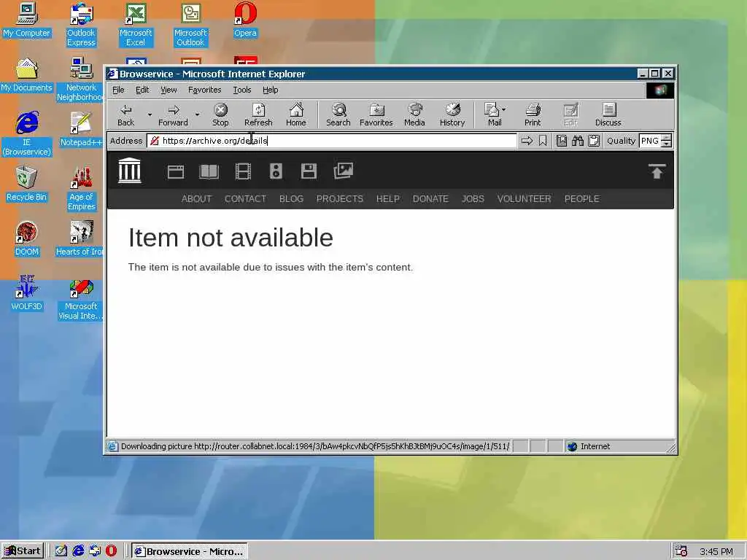Expand the Mail dropdown arrow
747x560 pixels.
504,109
